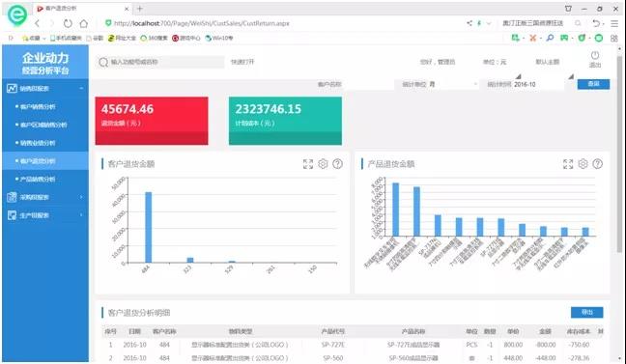The height and width of the screenshot is (364, 626).
Task: Open a new browser tab with plus
Action: pyautogui.click(x=140, y=9)
